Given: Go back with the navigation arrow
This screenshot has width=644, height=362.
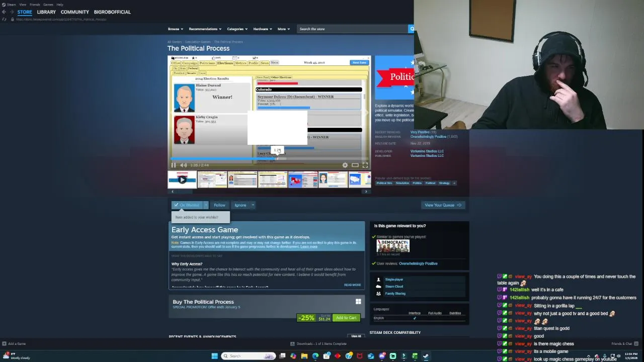Looking at the screenshot, I should [4, 12].
